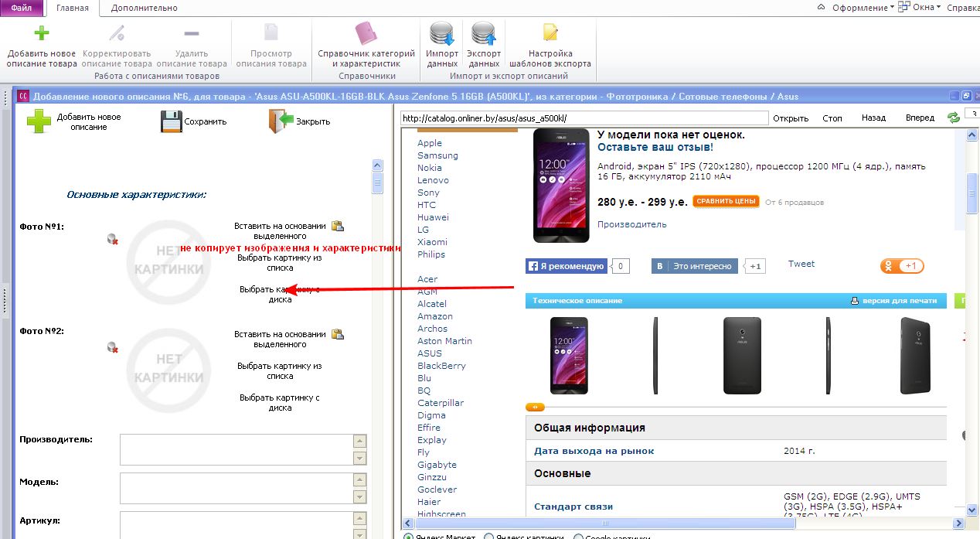Click the orange 'СРАВНИТЬ ЦЕНЫ' button
Screen dimensions: 980x539
click(726, 202)
